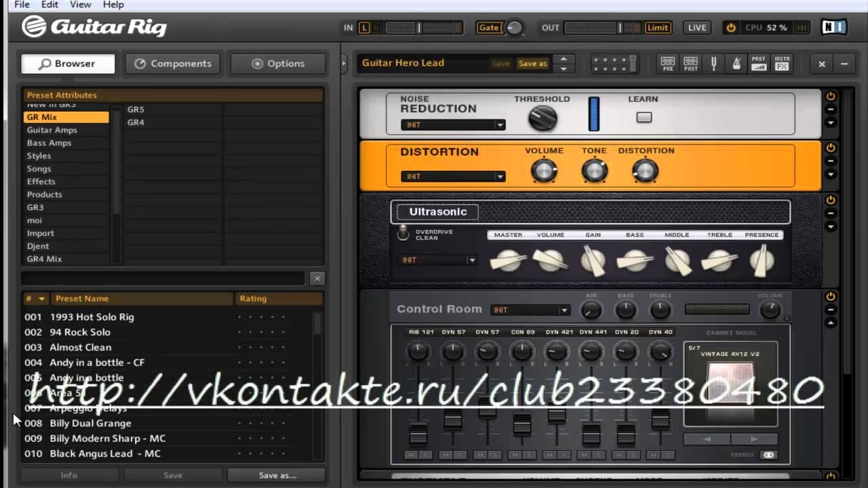Switch to the Options tab

coord(278,64)
